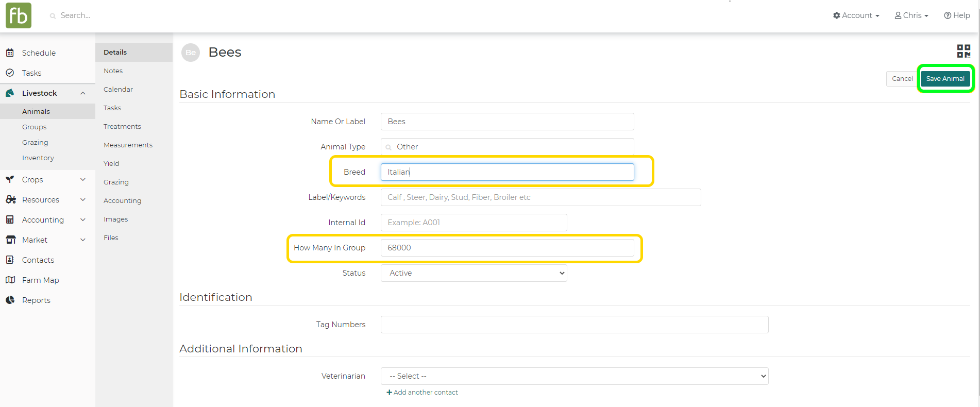Select Groups under Livestock
The height and width of the screenshot is (407, 980).
[x=34, y=127]
